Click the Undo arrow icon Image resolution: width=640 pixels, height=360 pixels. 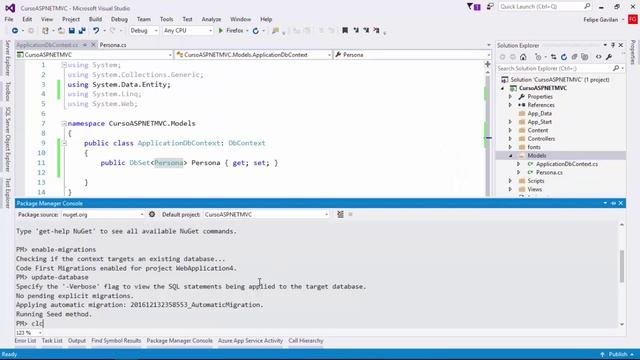coord(96,31)
